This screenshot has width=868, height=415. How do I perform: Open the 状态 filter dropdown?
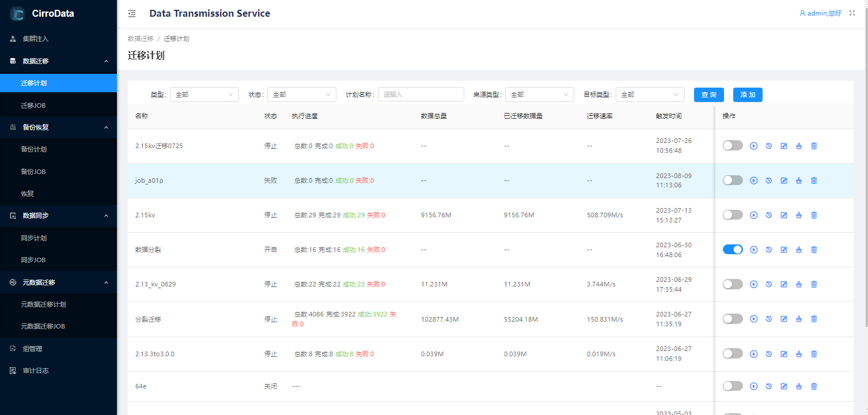pos(302,95)
